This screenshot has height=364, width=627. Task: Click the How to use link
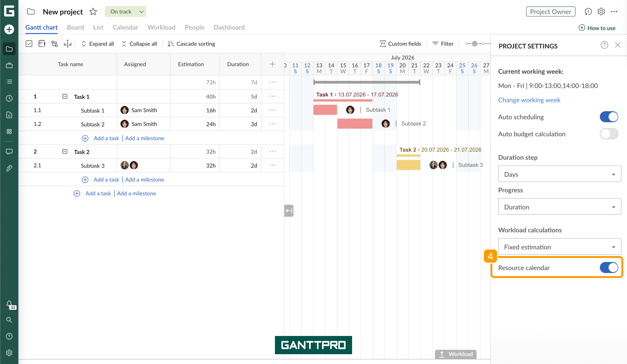(597, 28)
